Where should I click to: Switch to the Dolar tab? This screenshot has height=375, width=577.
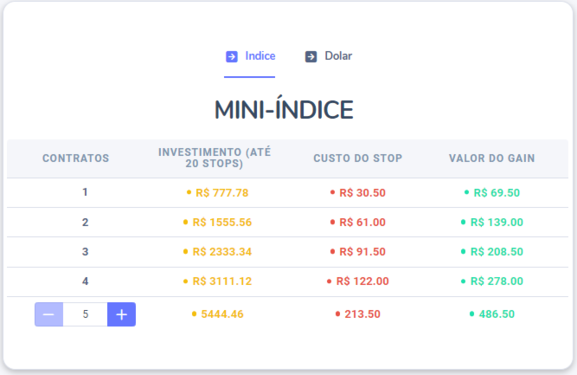tap(328, 56)
